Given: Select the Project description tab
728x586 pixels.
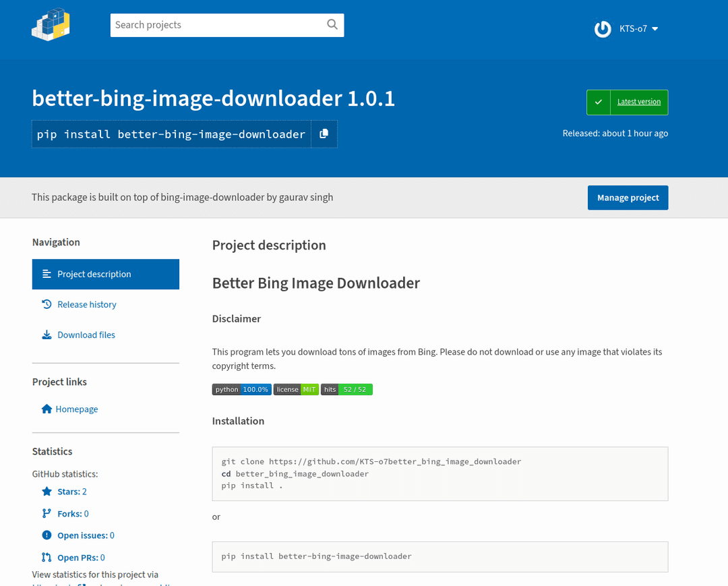Looking at the screenshot, I should [x=94, y=274].
